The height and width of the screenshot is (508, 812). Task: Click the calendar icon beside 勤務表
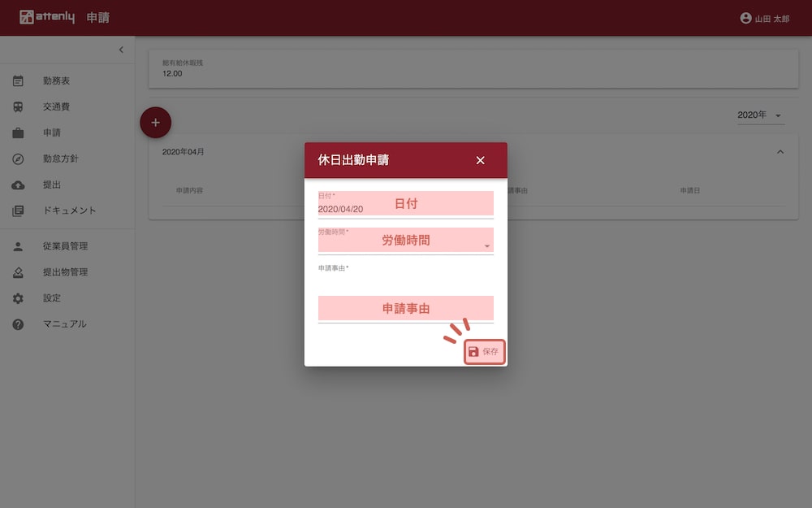tap(18, 81)
